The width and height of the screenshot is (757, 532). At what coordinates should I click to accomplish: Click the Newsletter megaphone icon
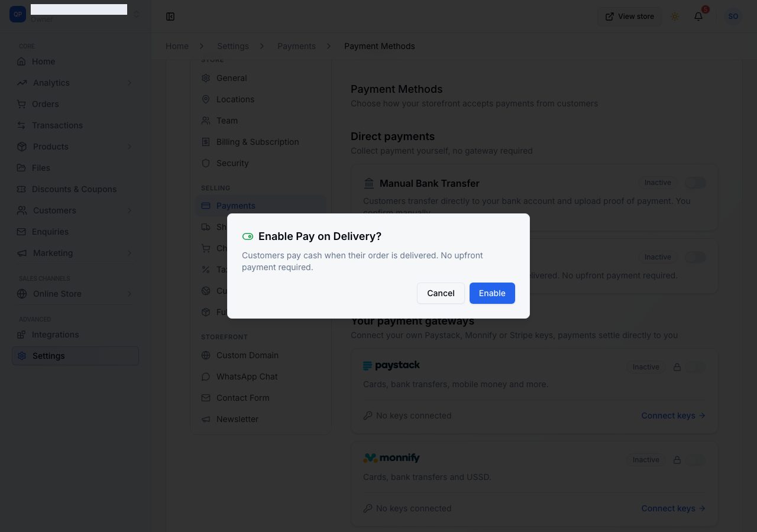206,419
